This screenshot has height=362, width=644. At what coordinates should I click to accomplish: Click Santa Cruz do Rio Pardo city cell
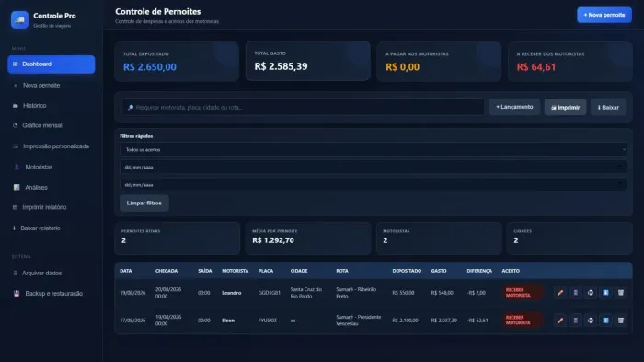pyautogui.click(x=306, y=293)
